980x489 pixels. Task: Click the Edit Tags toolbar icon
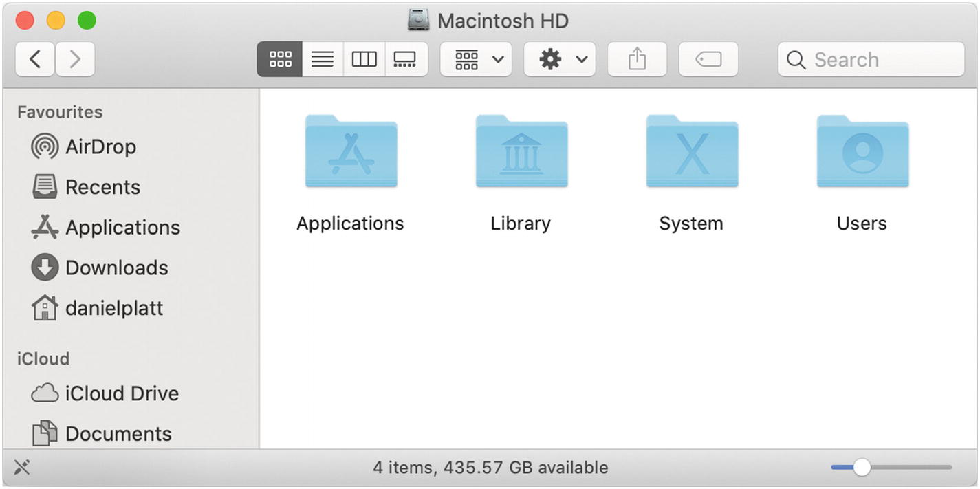(x=708, y=60)
